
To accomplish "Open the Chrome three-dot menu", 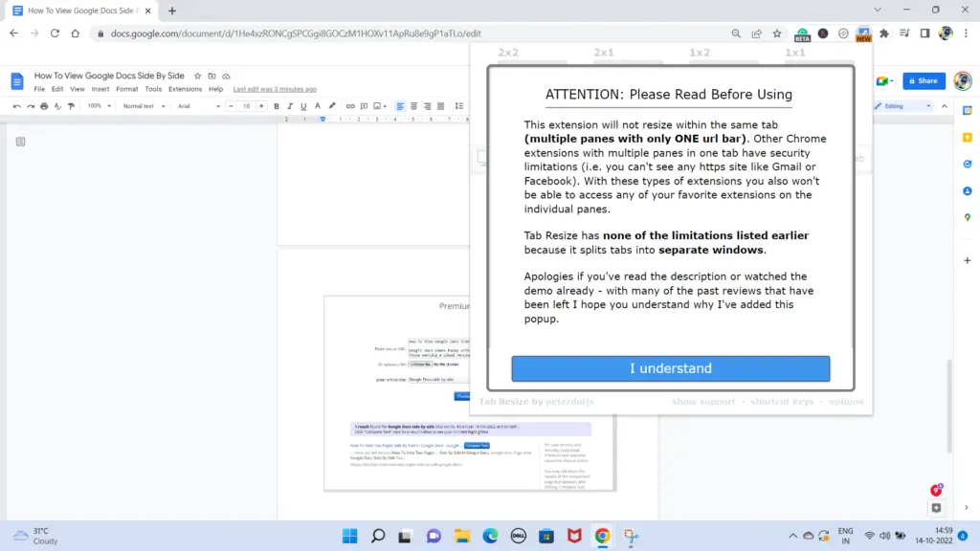I will pos(967,33).
